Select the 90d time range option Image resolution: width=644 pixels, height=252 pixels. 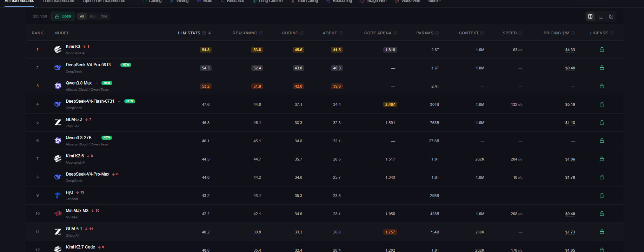[x=92, y=16]
